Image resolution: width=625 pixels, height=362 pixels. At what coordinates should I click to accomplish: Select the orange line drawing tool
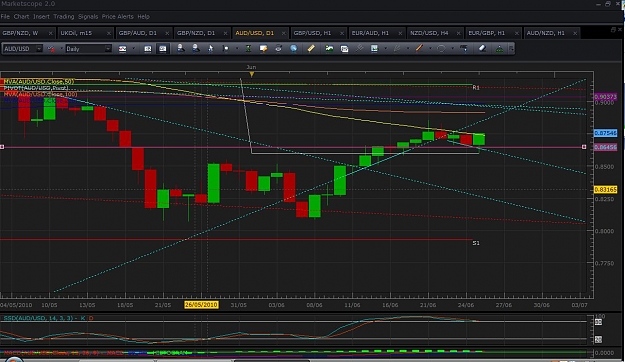pos(419,49)
